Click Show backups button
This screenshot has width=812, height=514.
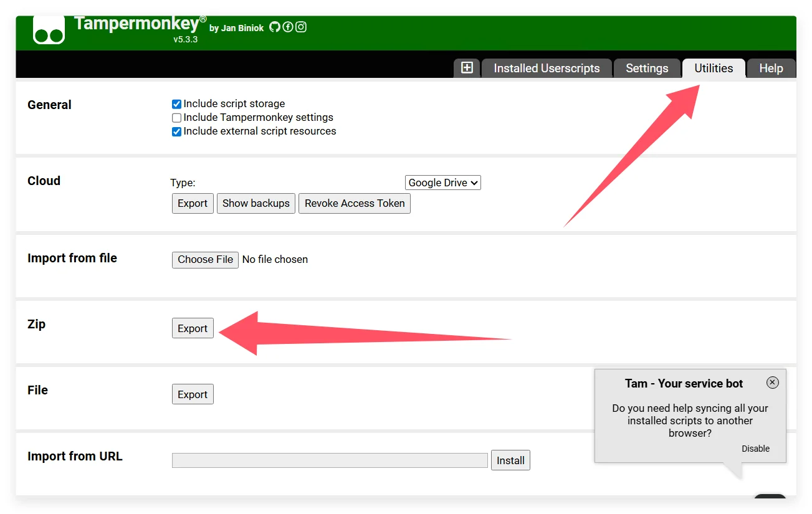click(x=256, y=203)
